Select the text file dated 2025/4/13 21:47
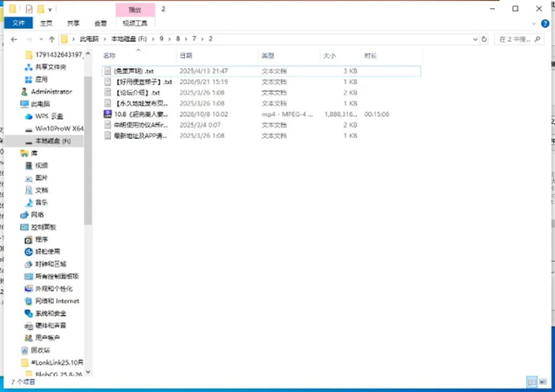This screenshot has width=555, height=392. click(261, 71)
